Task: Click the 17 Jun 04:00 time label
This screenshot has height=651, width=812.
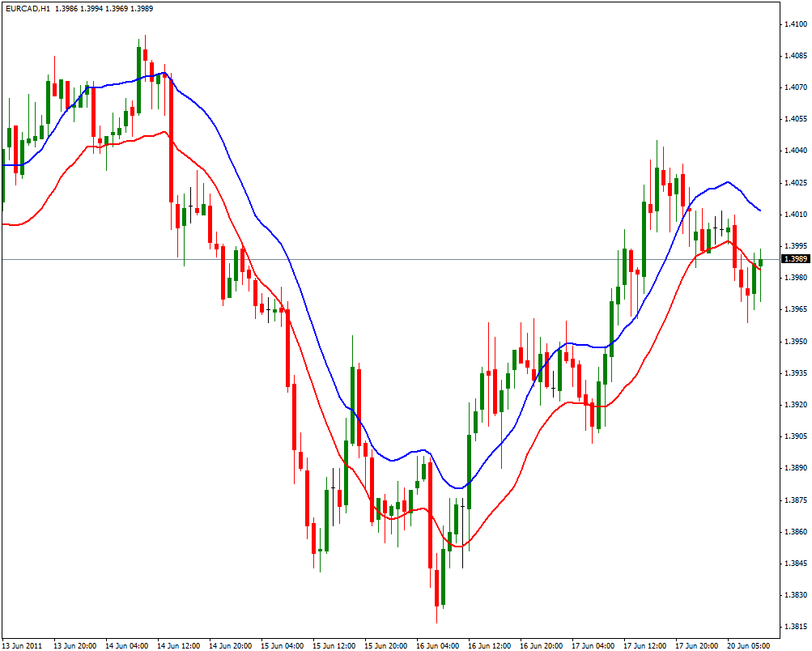Action: coord(593,646)
